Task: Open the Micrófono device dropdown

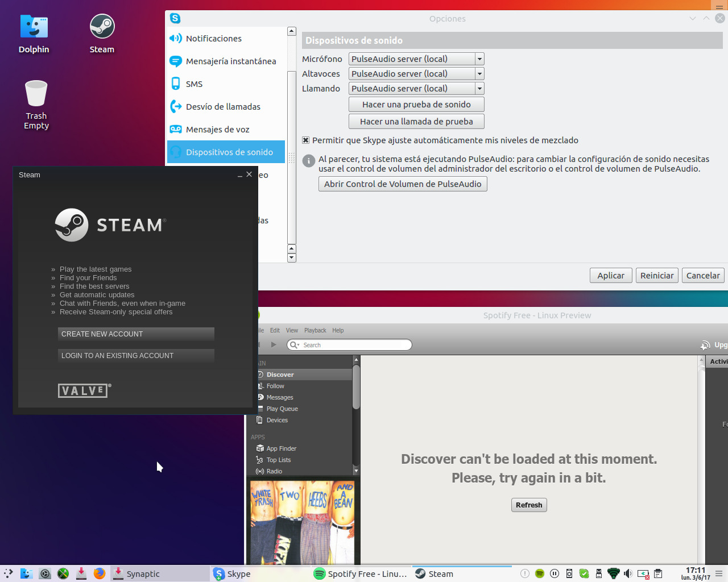Action: 416,59
